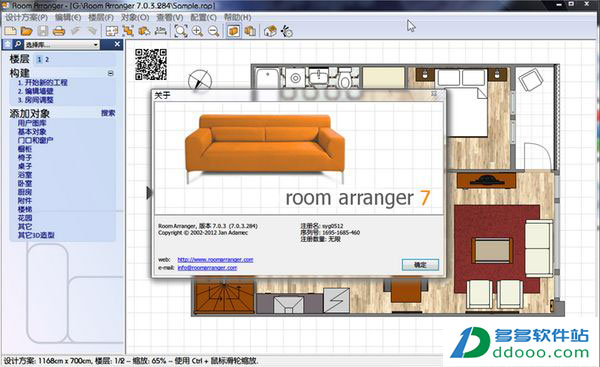Select 门口和窗户 in the object list
This screenshot has height=367, width=600.
click(35, 140)
